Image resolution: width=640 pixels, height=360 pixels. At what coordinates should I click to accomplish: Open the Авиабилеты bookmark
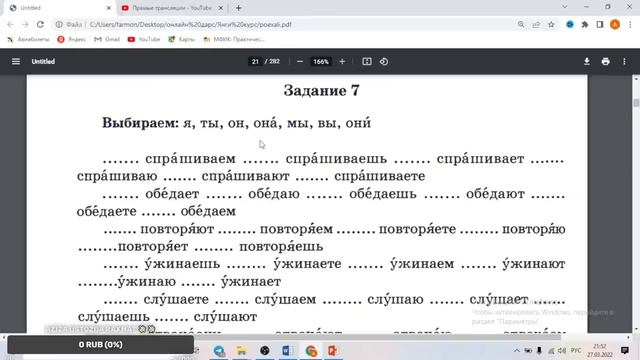28,39
